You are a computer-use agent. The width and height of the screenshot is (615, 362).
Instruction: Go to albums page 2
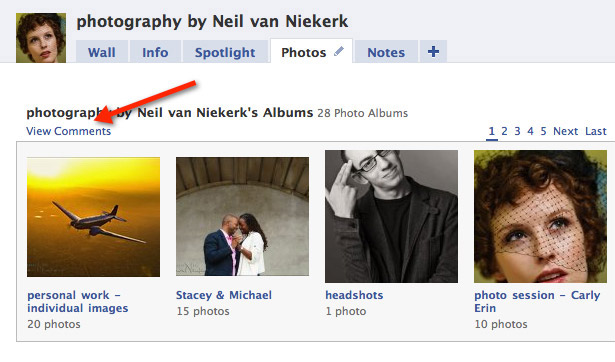pyautogui.click(x=504, y=131)
